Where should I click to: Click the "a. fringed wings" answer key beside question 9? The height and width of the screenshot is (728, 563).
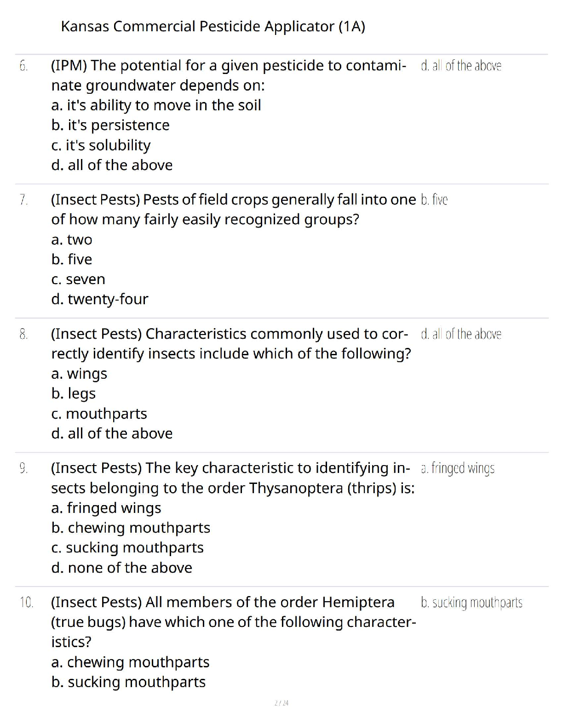coord(457,468)
